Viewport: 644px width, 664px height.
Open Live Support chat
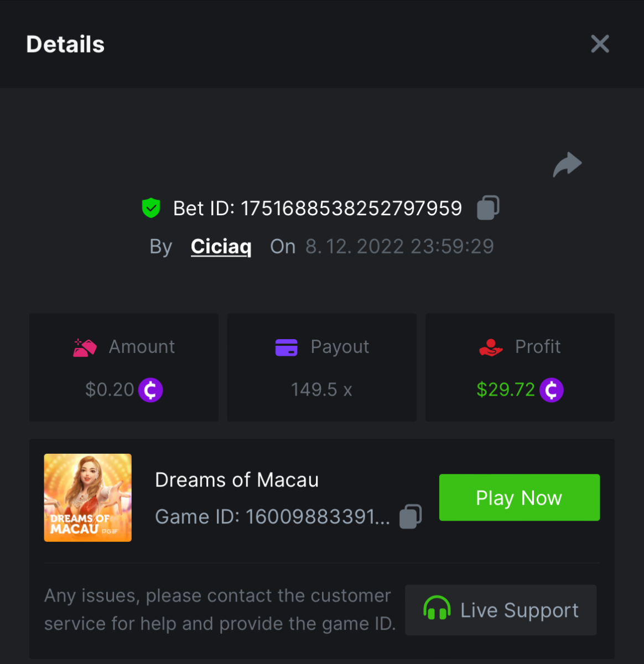point(501,610)
